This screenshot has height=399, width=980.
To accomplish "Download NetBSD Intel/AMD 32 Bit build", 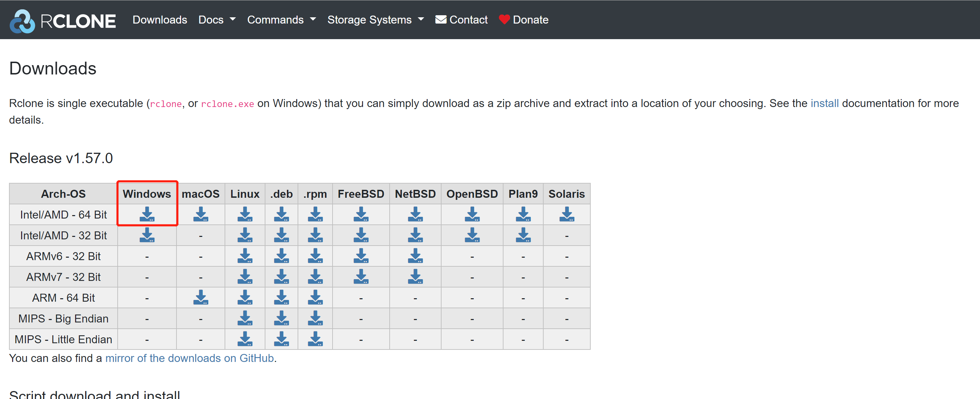I will (415, 235).
